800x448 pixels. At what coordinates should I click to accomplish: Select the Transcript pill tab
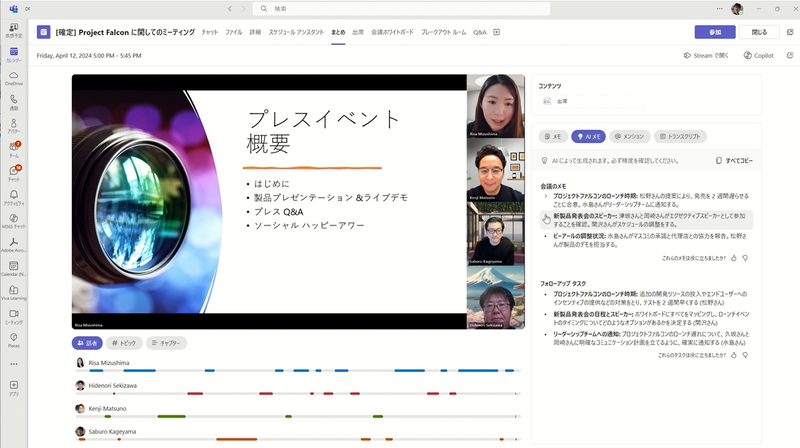[x=680, y=136]
